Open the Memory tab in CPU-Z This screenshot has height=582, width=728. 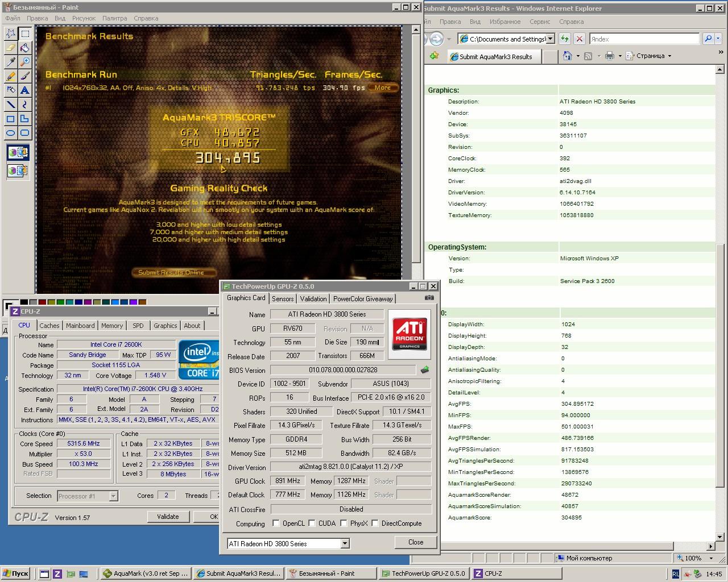(x=112, y=326)
